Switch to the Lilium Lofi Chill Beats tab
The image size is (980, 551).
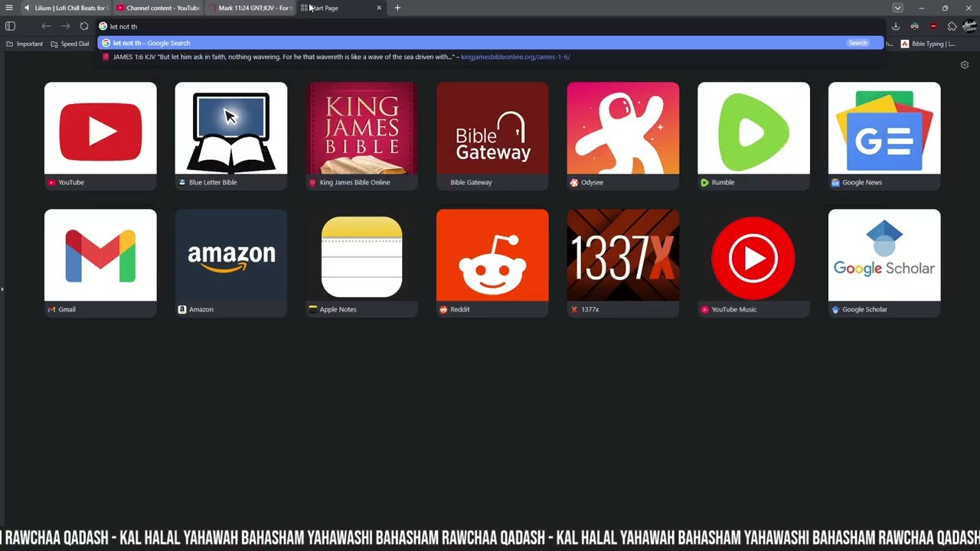66,8
